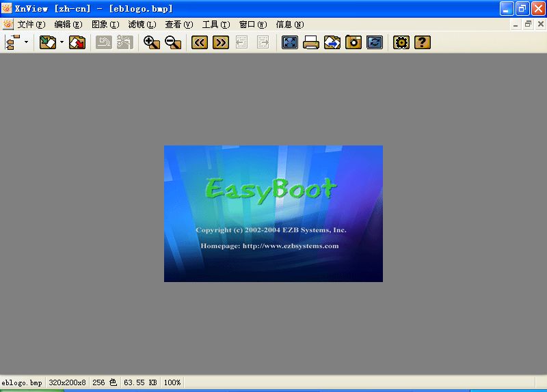Click the Slideshow/refresh toolbar icon
Screen dimensions: 547x392
coord(375,42)
